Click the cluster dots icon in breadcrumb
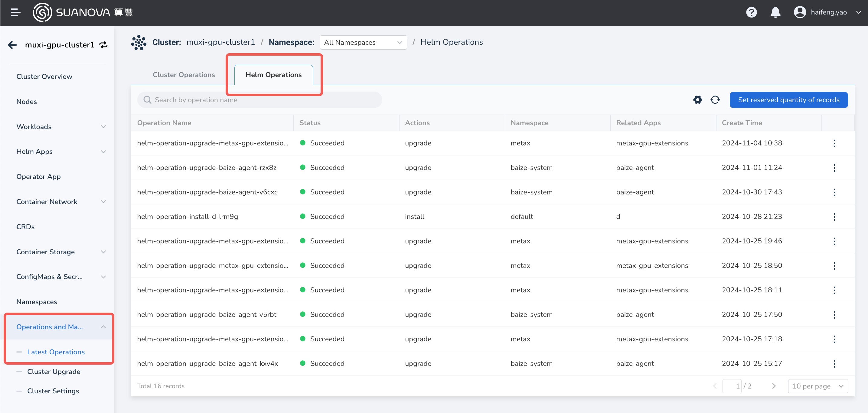The height and width of the screenshot is (413, 868). [139, 42]
